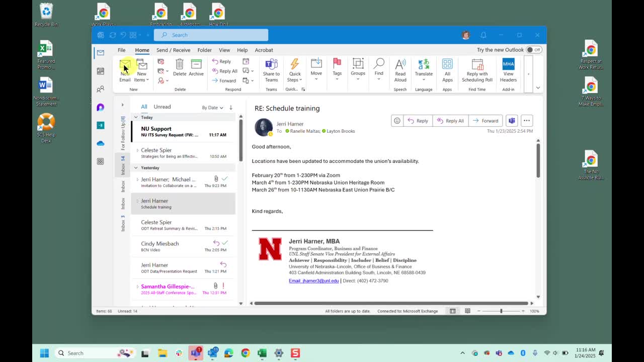Collapse ribbon with the chevron
Image resolution: width=644 pixels, height=362 pixels.
[538, 88]
